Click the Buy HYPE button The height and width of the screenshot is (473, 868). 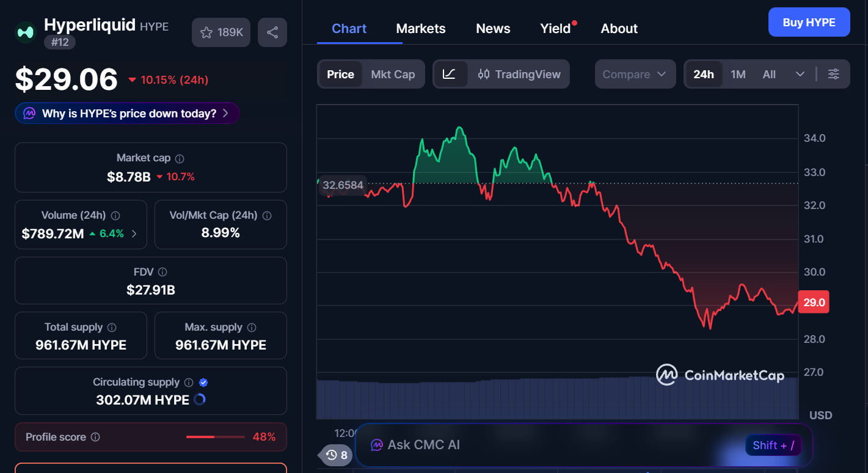click(809, 21)
